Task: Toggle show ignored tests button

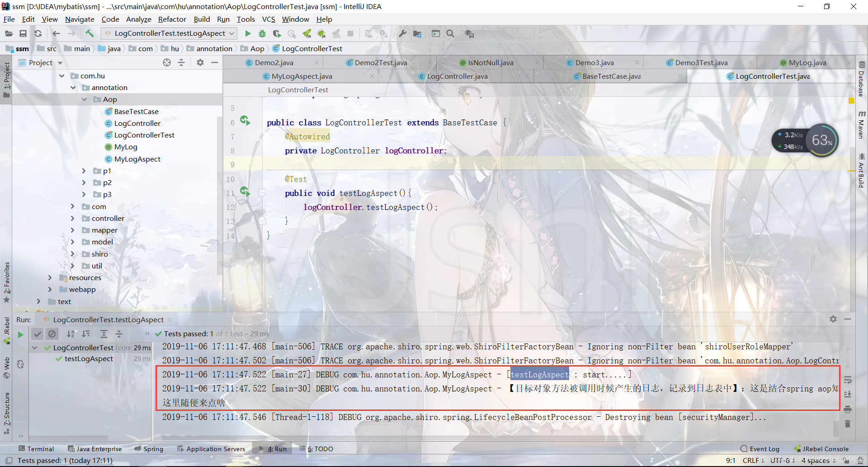Action: pyautogui.click(x=52, y=334)
